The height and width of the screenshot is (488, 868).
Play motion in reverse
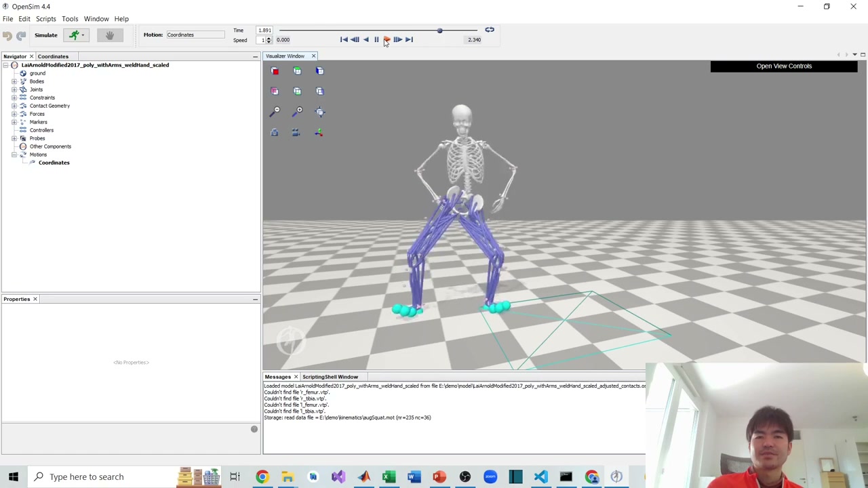366,40
